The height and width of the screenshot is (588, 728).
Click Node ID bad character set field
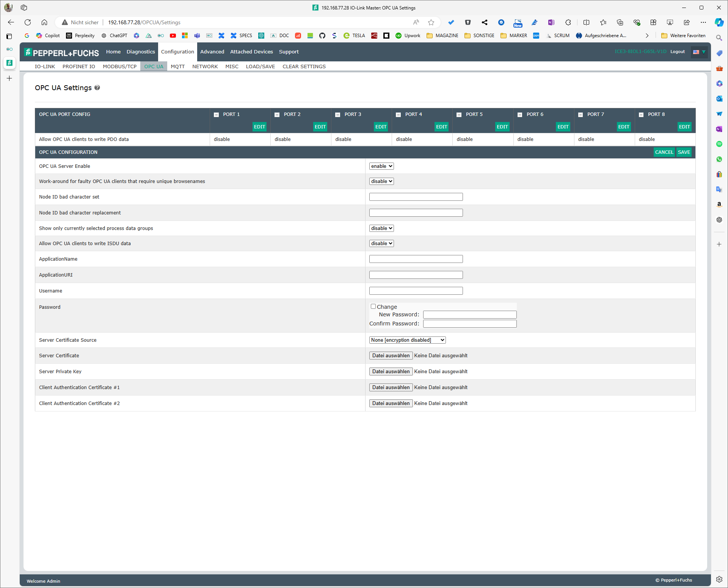point(416,197)
